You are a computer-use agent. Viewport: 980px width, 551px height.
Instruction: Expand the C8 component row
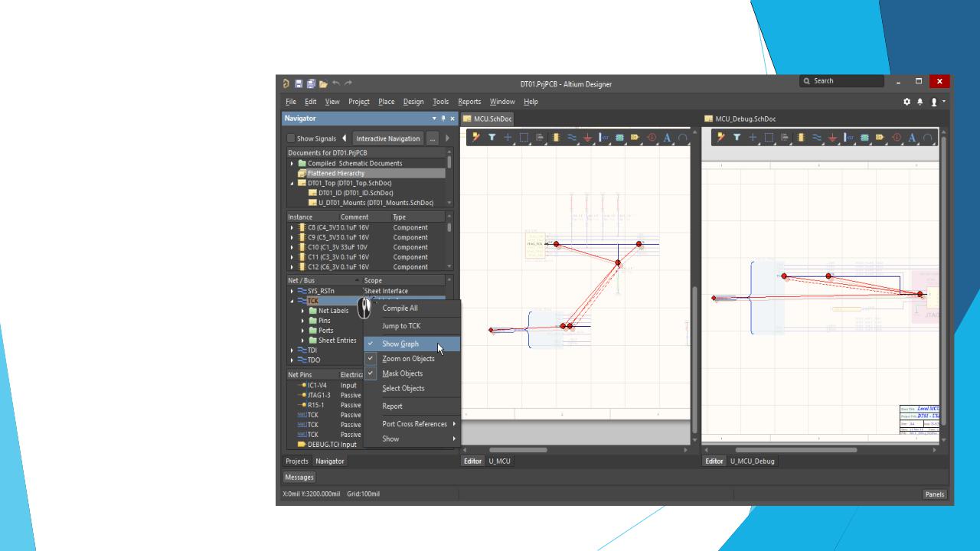[x=292, y=227]
